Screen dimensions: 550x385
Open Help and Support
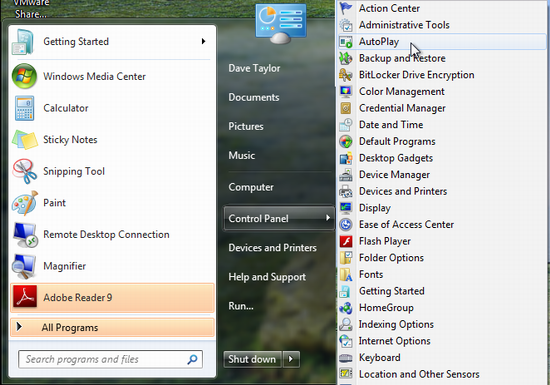coord(267,277)
